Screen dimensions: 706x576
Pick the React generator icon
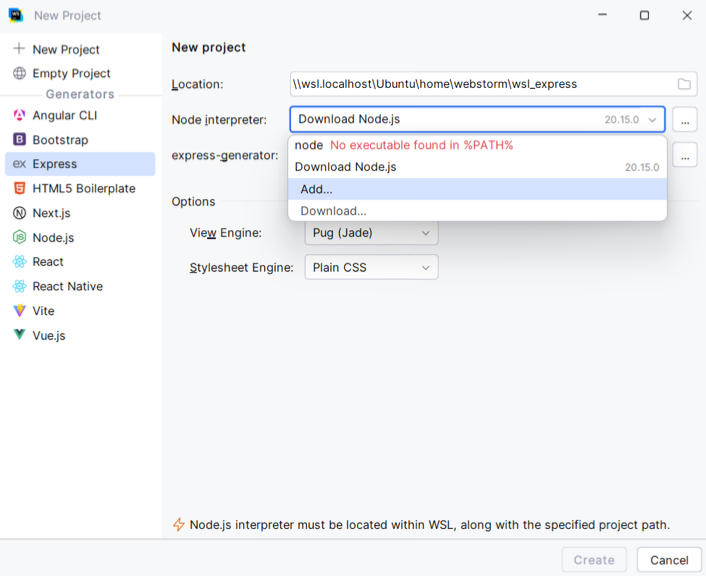(x=19, y=262)
